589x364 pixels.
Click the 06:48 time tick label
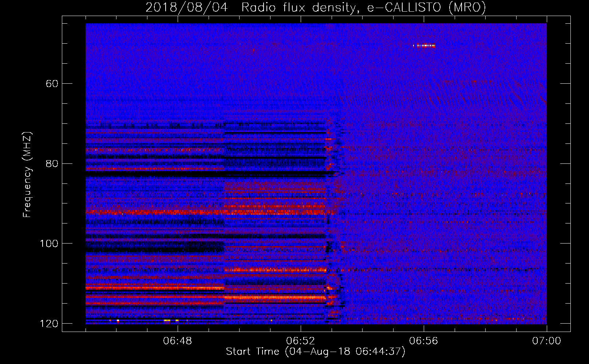[178, 341]
